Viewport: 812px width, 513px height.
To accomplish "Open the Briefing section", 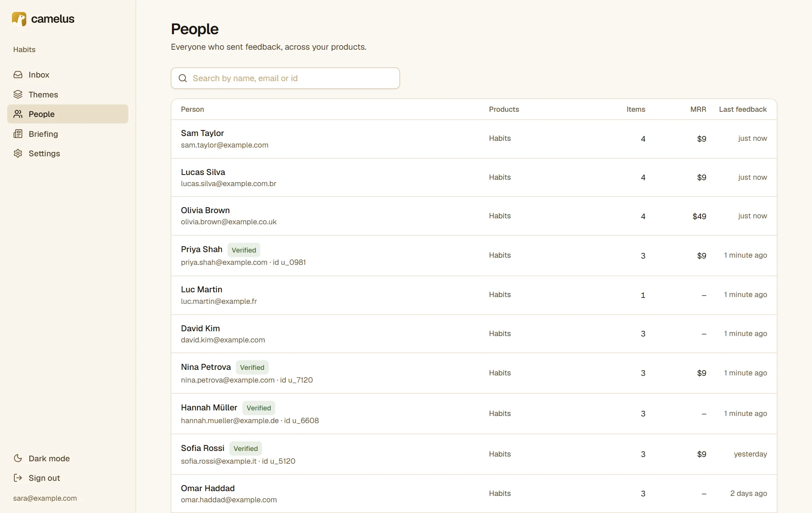I will point(68,134).
